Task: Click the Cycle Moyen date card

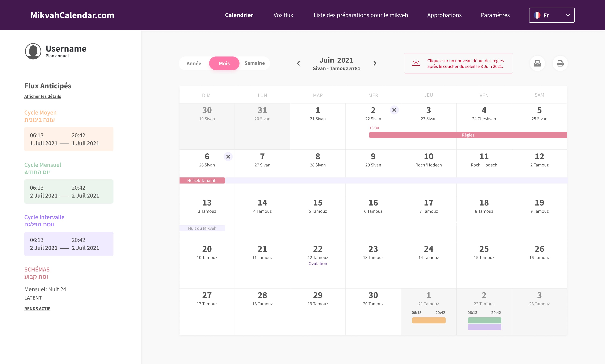Action: pos(69,139)
